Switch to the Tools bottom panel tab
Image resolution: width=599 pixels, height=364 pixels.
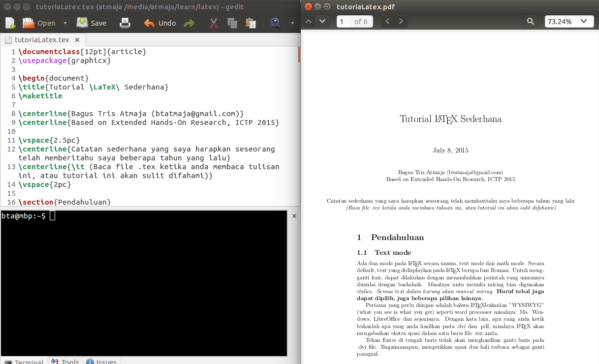pos(65,362)
